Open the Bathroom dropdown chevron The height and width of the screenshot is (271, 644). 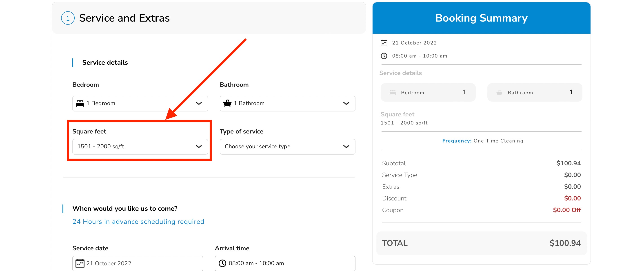click(x=346, y=104)
